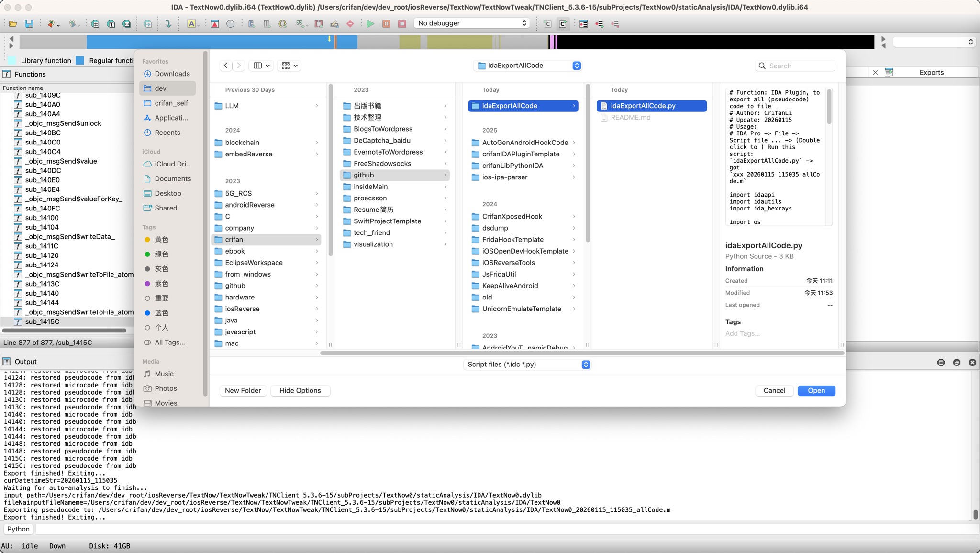
Task: Select Downloads in Favorites sidebar
Action: tap(172, 74)
